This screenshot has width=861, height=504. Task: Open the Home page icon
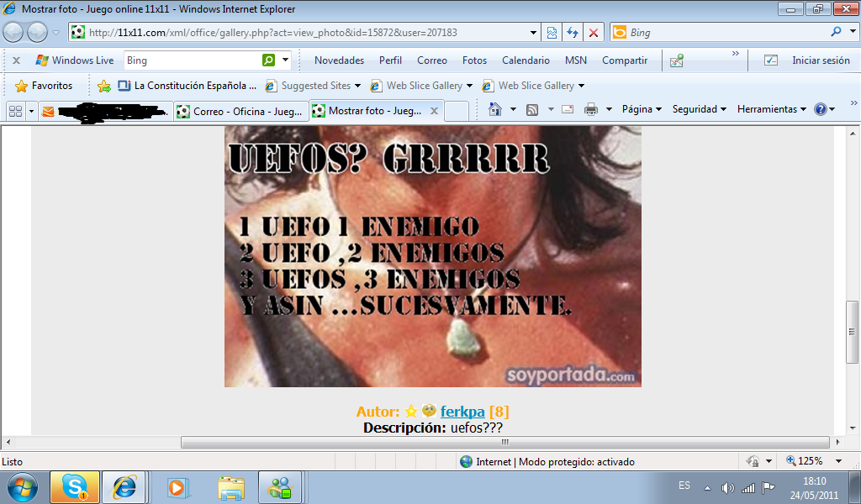[495, 109]
